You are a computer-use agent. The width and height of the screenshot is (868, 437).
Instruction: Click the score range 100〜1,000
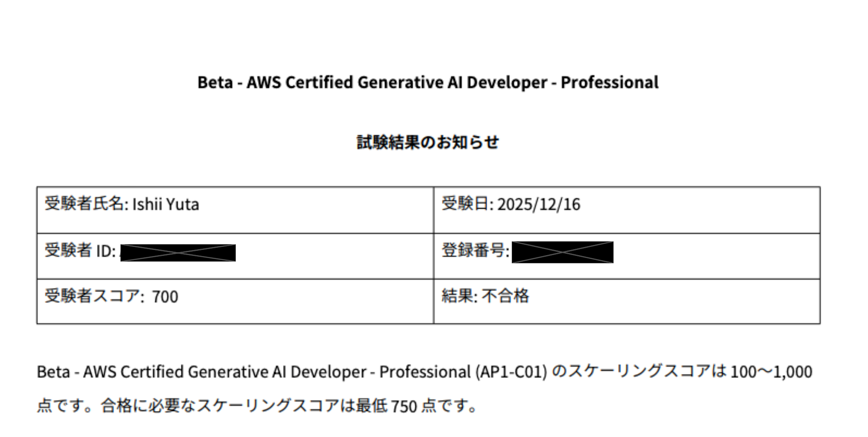(x=771, y=372)
